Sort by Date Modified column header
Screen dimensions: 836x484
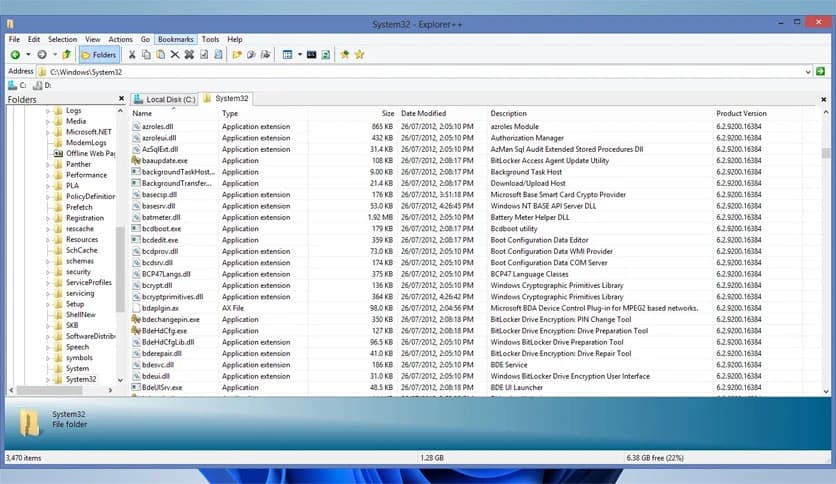442,114
